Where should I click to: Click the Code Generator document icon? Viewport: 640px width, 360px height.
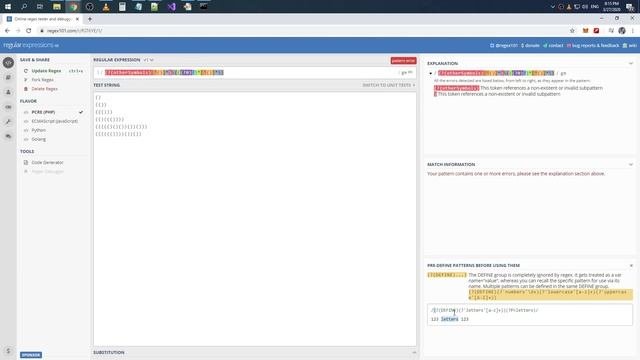click(26, 162)
